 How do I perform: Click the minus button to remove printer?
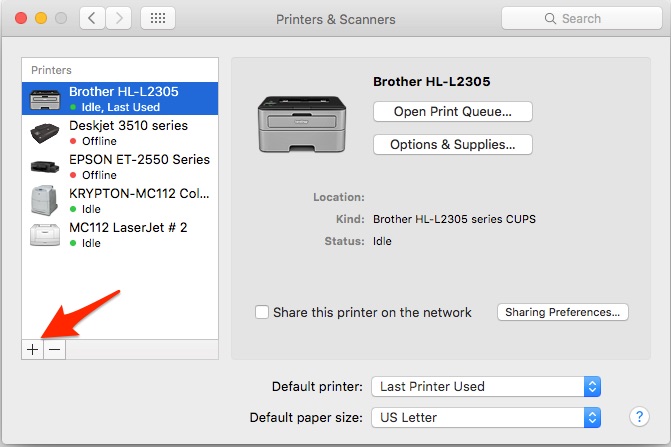click(54, 349)
